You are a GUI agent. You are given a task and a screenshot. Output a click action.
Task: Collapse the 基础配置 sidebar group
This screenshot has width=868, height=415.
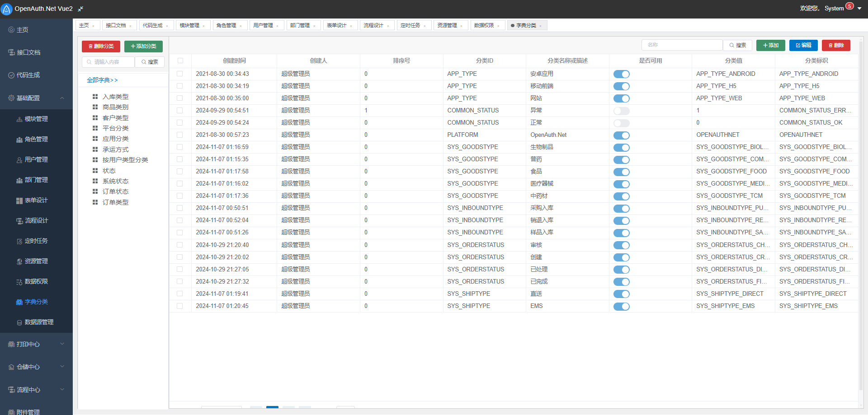coord(36,98)
